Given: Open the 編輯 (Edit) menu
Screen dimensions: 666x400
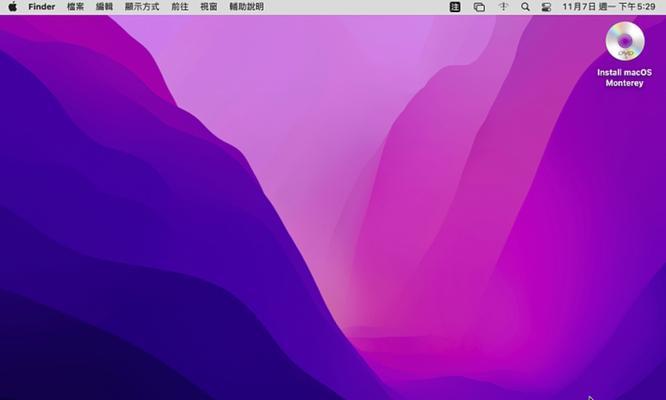Looking at the screenshot, I should (x=104, y=7).
